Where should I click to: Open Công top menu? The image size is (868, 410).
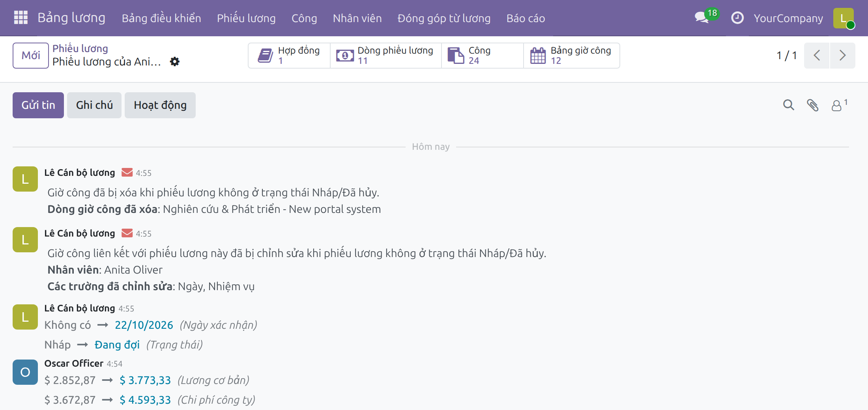pos(304,18)
